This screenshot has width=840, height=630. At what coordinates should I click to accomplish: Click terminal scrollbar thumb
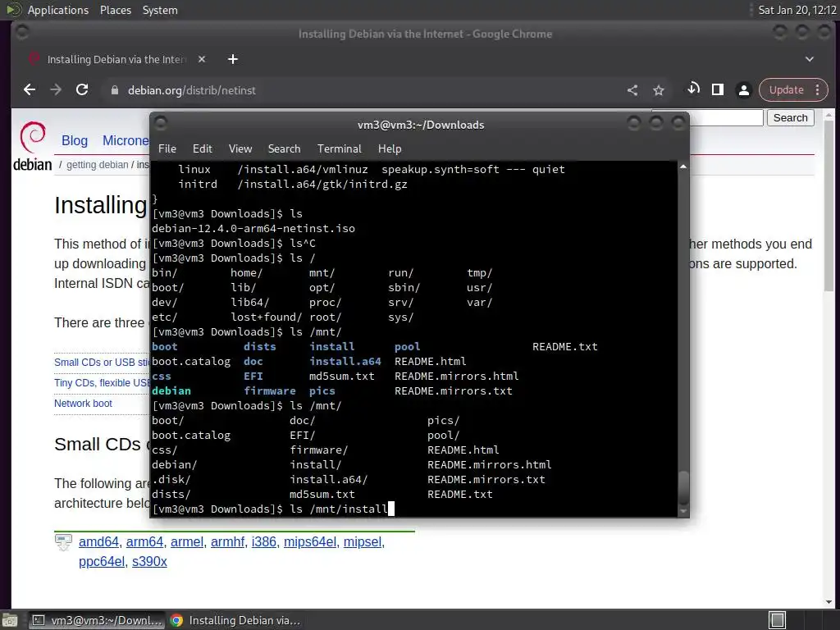click(x=683, y=486)
